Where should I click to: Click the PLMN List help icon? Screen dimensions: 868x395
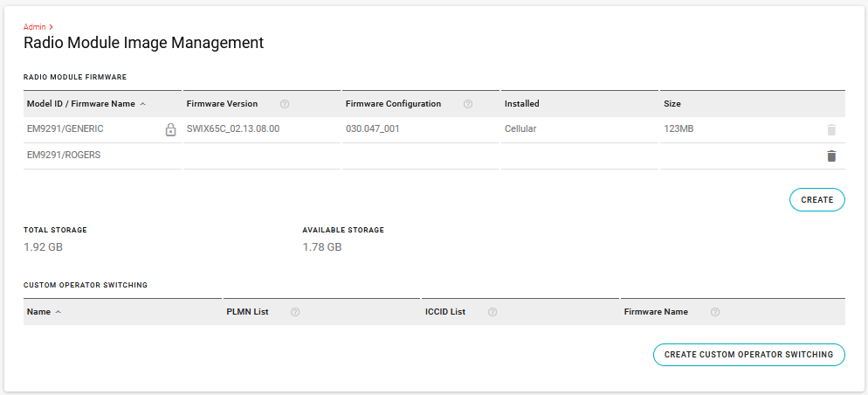tap(295, 312)
